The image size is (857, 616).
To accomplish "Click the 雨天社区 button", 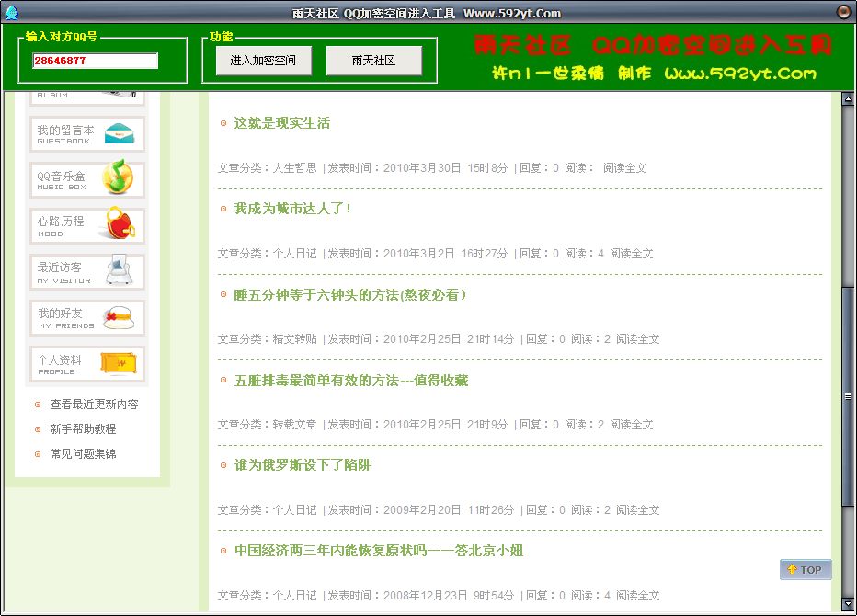I will tap(374, 60).
